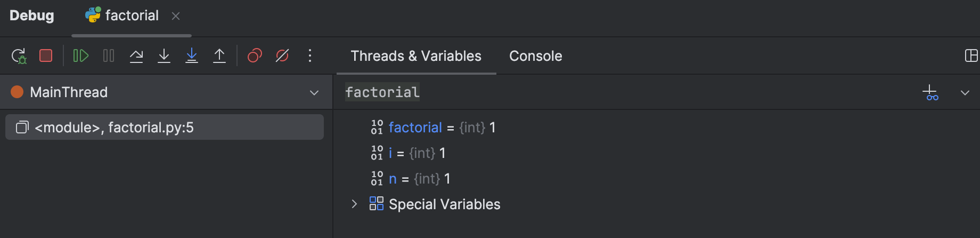This screenshot has height=238, width=980.
Task: Toggle Mute Breakpoints
Action: 282,55
